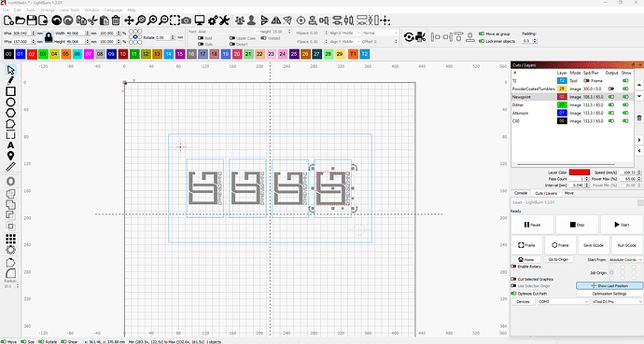Choose the Rectangle drawing tool
The height and width of the screenshot is (344, 644).
coord(10,91)
